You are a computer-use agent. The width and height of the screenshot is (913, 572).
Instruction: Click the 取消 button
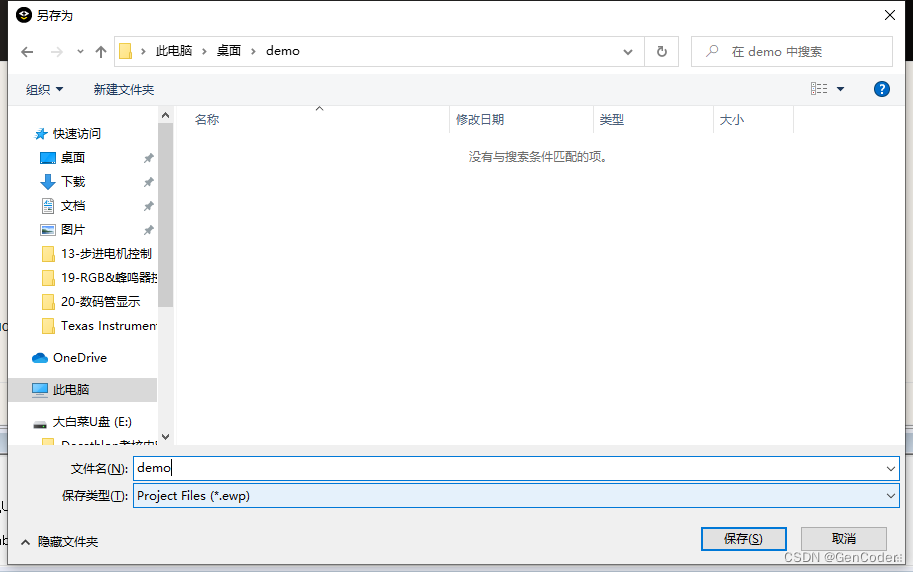tap(844, 539)
